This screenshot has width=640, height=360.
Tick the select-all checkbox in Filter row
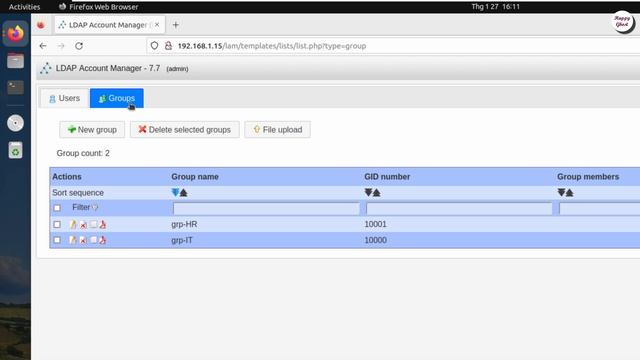(57, 208)
